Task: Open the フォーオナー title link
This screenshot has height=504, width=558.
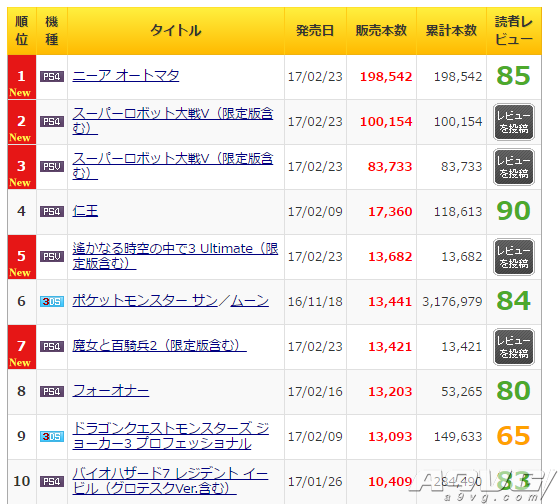Action: pyautogui.click(x=111, y=391)
